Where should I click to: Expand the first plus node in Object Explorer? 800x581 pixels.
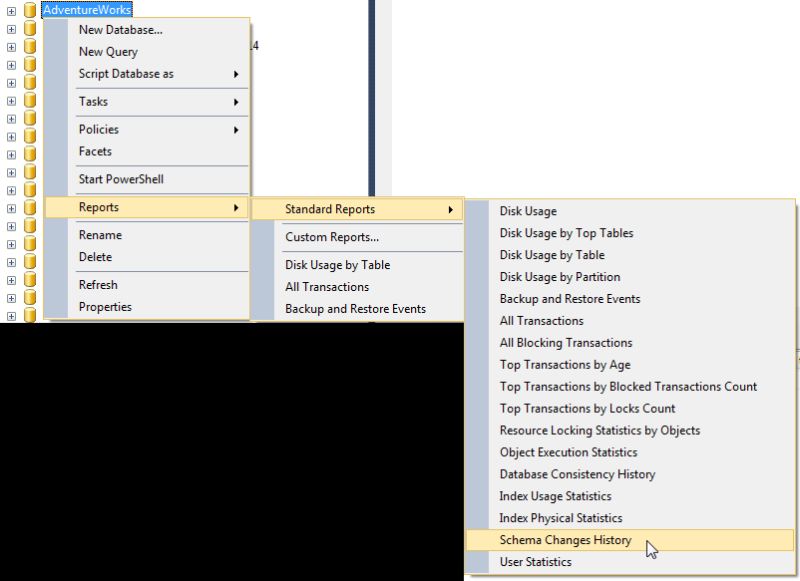tap(9, 9)
